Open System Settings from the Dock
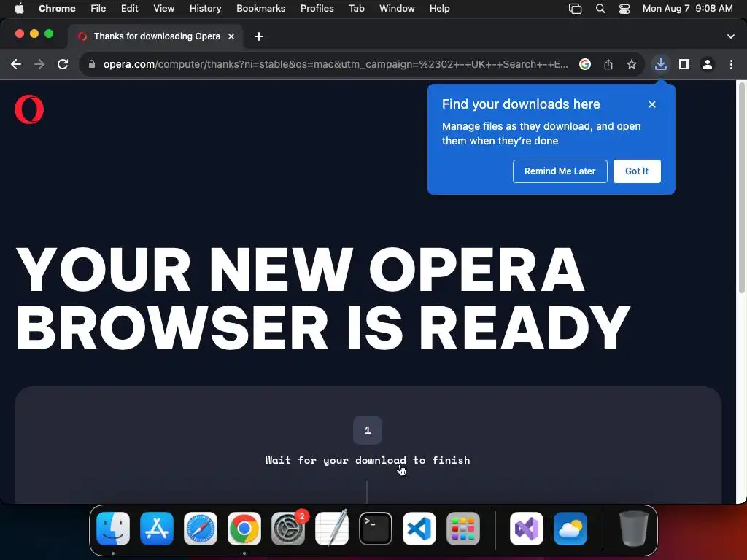Image resolution: width=747 pixels, height=560 pixels. click(288, 529)
